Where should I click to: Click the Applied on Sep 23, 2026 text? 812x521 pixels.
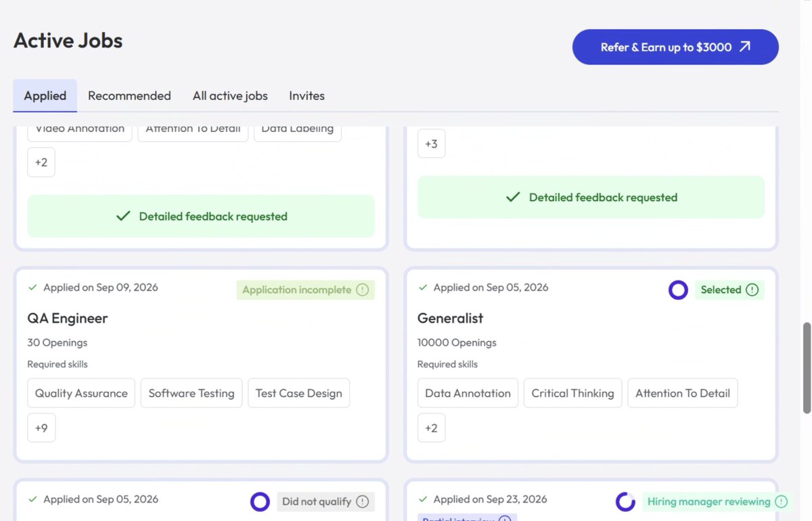click(491, 499)
